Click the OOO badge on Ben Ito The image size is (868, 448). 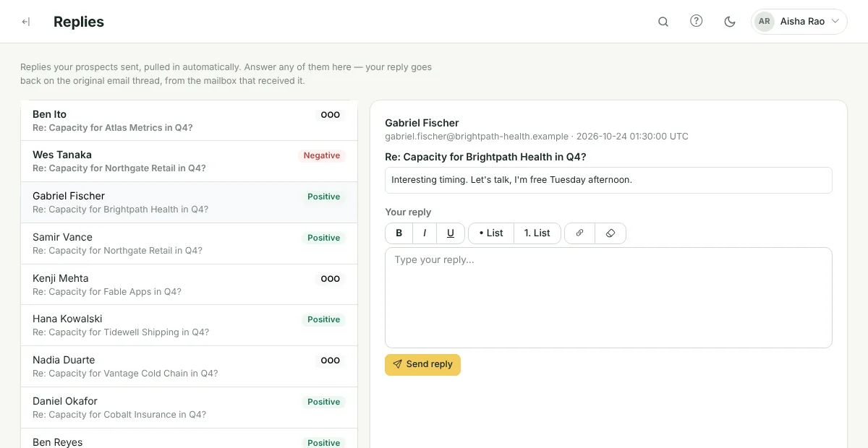pyautogui.click(x=331, y=115)
